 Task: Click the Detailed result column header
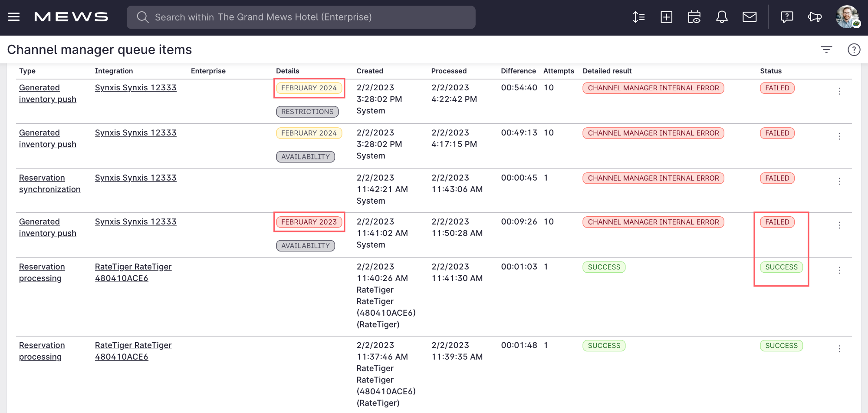[607, 71]
